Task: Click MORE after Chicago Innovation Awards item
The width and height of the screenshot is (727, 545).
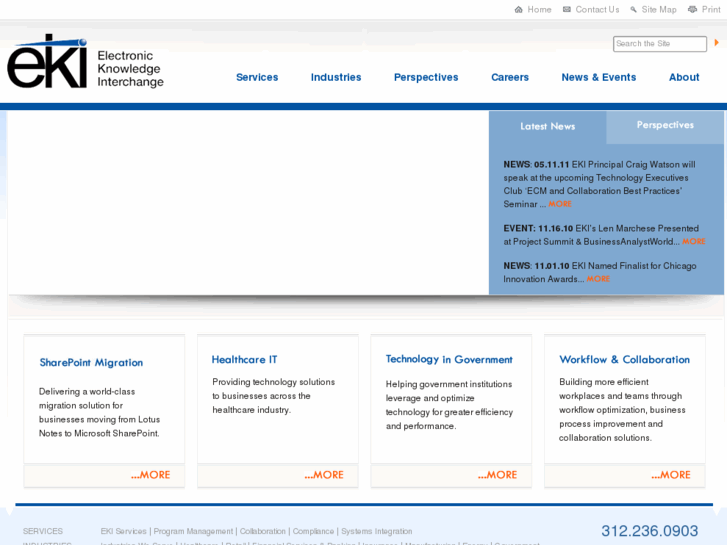Action: click(x=598, y=279)
